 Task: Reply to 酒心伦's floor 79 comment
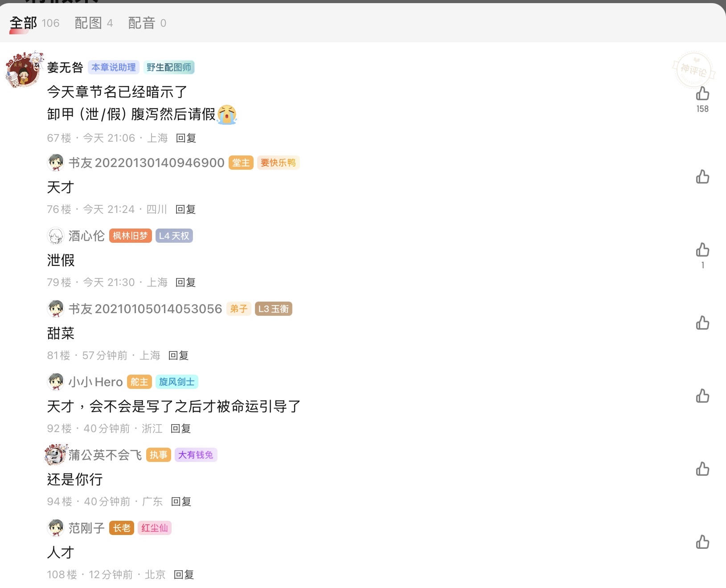(185, 282)
